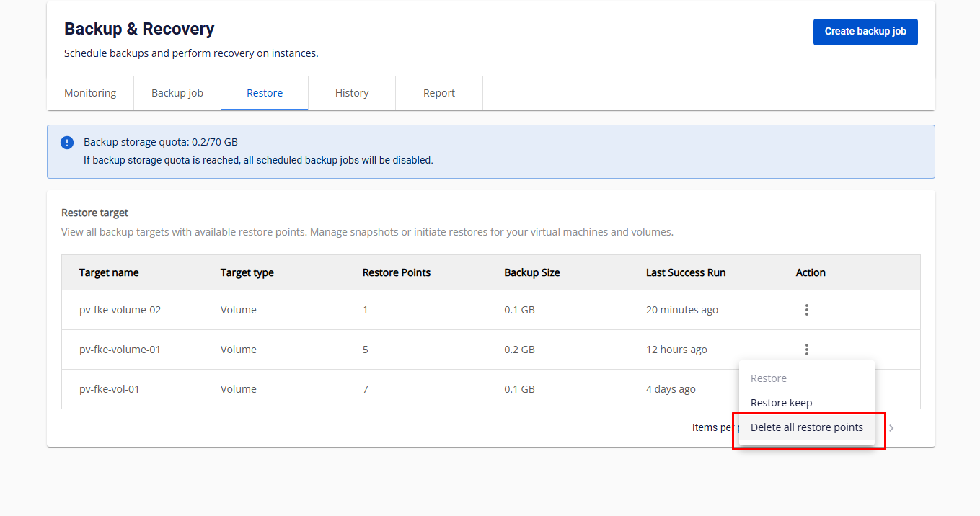Open the Backup job tab

pyautogui.click(x=177, y=93)
